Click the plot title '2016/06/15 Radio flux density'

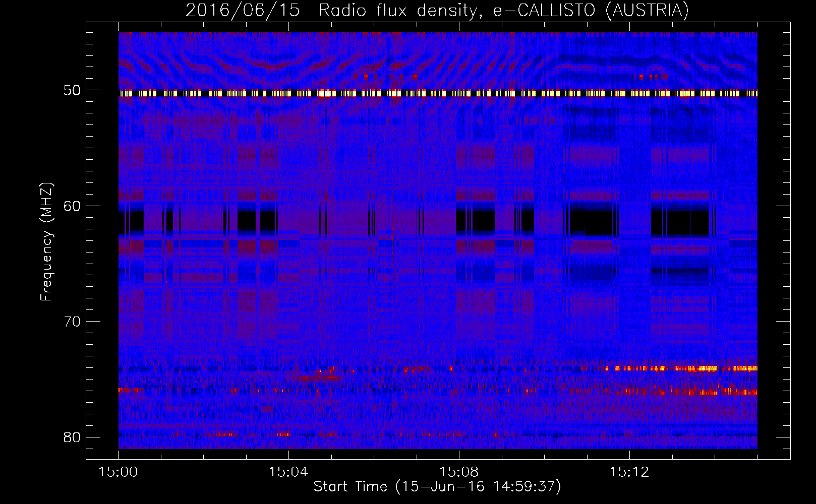pos(437,10)
